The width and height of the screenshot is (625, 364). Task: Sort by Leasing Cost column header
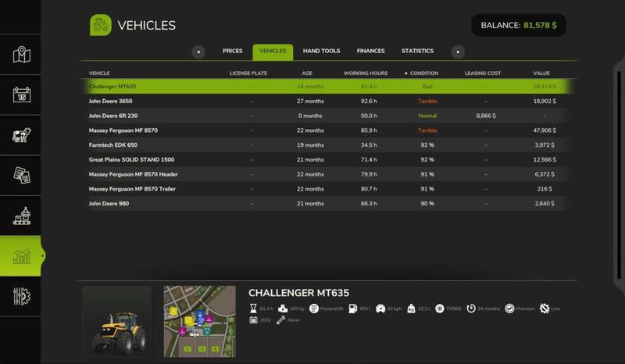pos(482,73)
